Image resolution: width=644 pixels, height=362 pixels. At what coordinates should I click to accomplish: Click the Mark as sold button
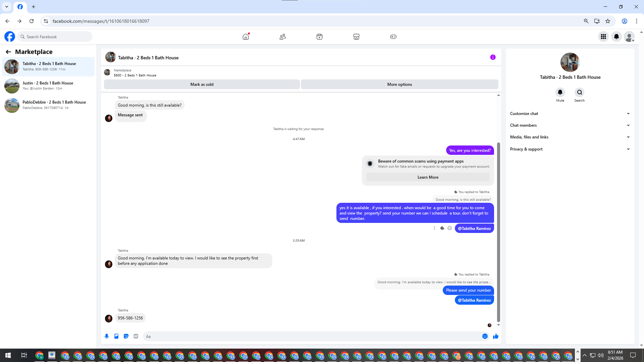[202, 84]
